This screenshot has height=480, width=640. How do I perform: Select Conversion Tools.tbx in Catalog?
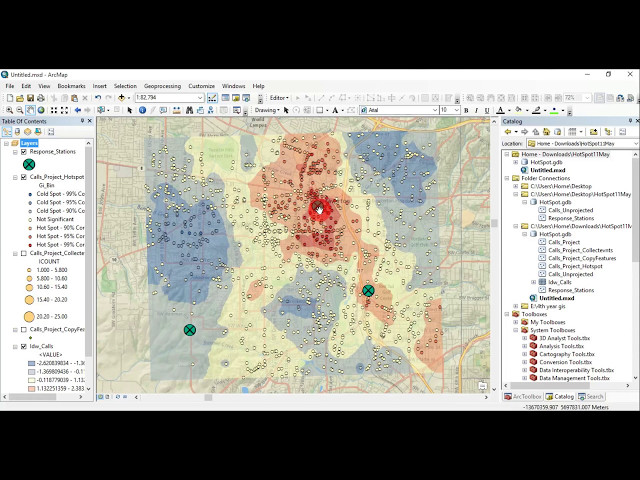(x=565, y=362)
